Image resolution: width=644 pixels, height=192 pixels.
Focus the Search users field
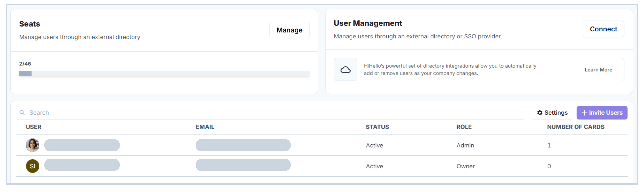(x=270, y=113)
